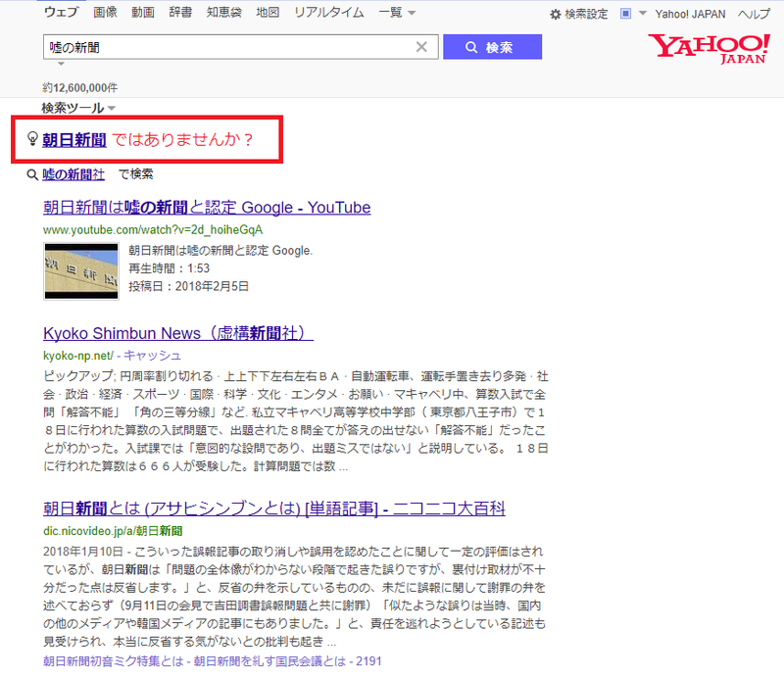
Task: Click the 投稿日：2018年2月5日 text
Action: (188, 286)
